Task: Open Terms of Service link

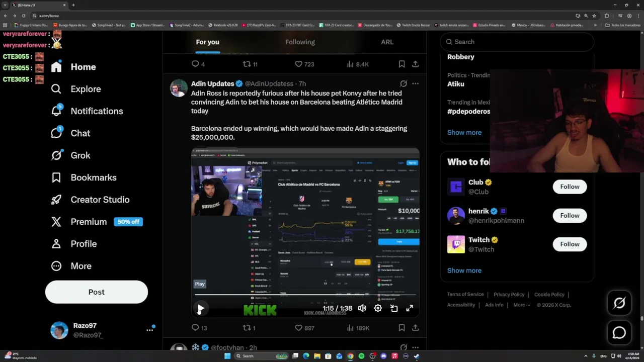Action: click(x=465, y=295)
